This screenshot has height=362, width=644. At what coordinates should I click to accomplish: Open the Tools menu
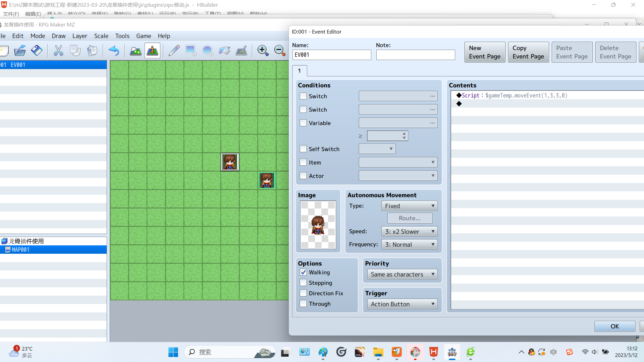point(122,36)
